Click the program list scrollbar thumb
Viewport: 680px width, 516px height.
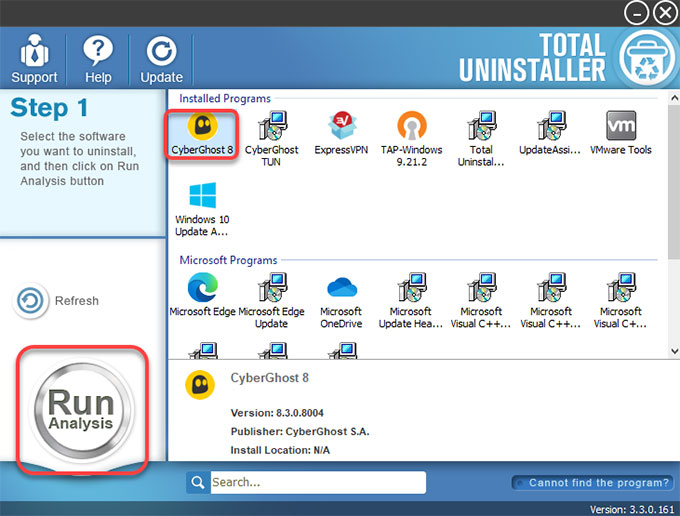[674, 182]
